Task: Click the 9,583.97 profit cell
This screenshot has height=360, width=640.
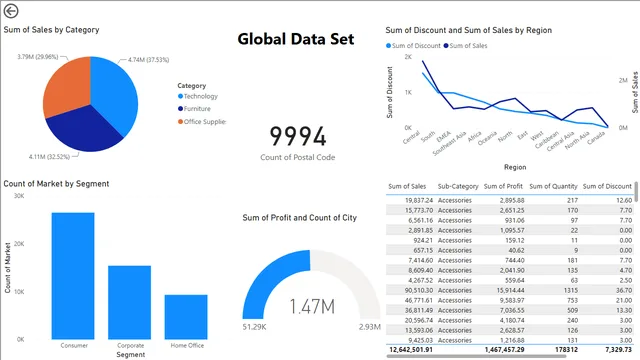Action: point(512,300)
